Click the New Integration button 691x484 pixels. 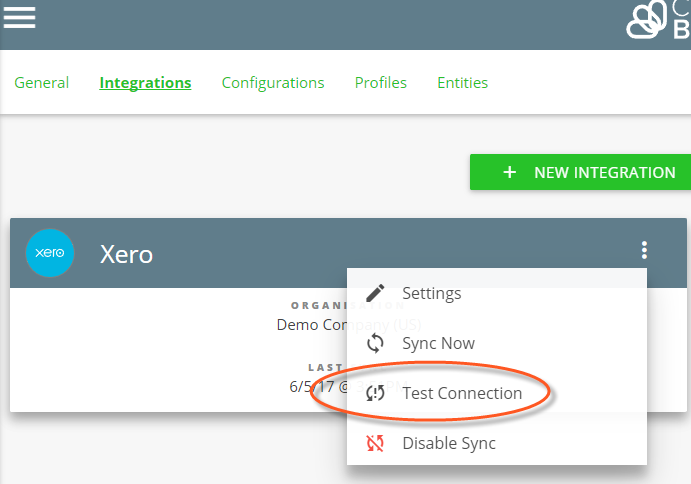point(580,172)
